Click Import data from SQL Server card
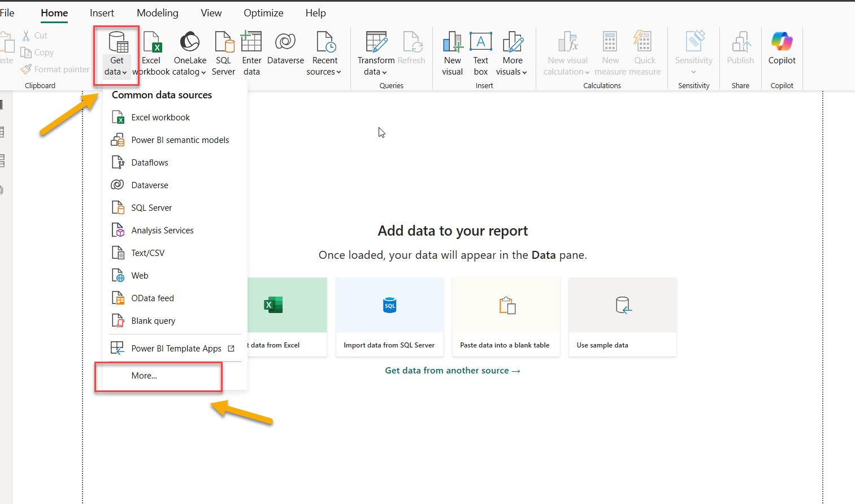The width and height of the screenshot is (855, 504). pyautogui.click(x=389, y=317)
